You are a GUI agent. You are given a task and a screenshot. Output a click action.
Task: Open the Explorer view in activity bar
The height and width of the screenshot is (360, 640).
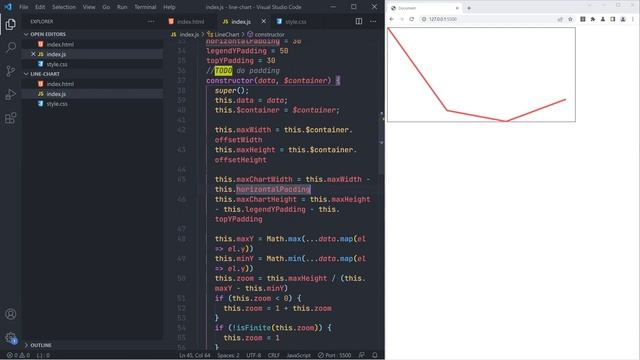tap(11, 25)
